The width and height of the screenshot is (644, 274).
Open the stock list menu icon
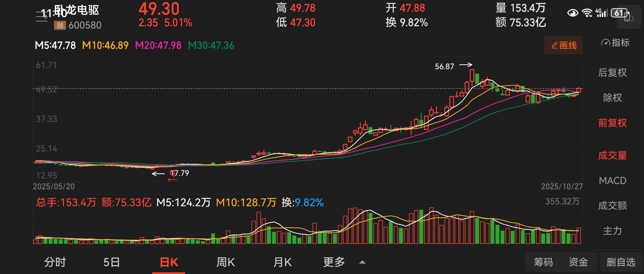coord(41,16)
